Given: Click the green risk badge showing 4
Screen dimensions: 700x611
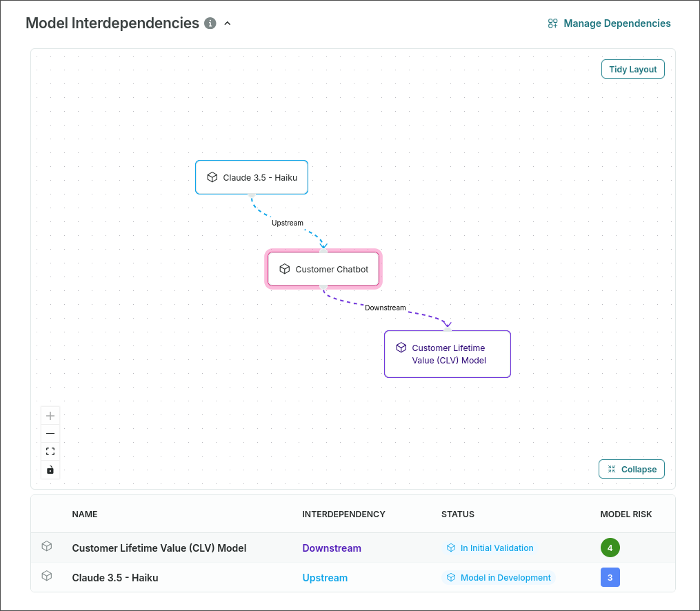Looking at the screenshot, I should coord(610,548).
